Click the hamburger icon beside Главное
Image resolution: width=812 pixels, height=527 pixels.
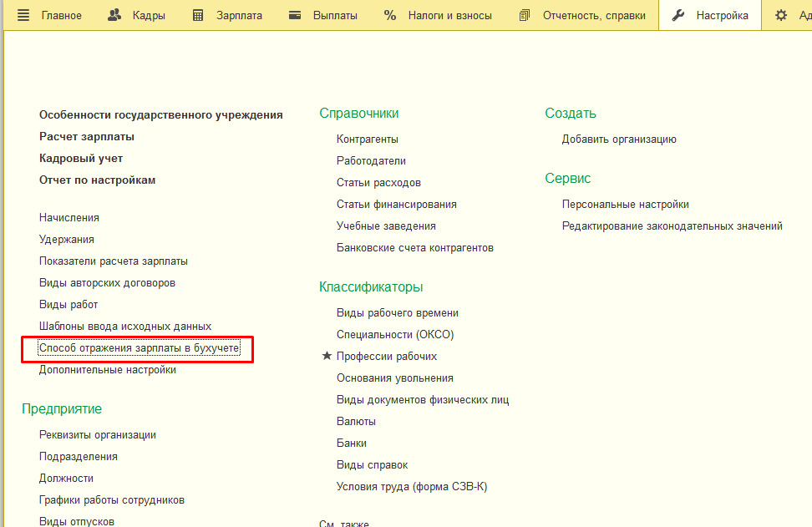[23, 15]
